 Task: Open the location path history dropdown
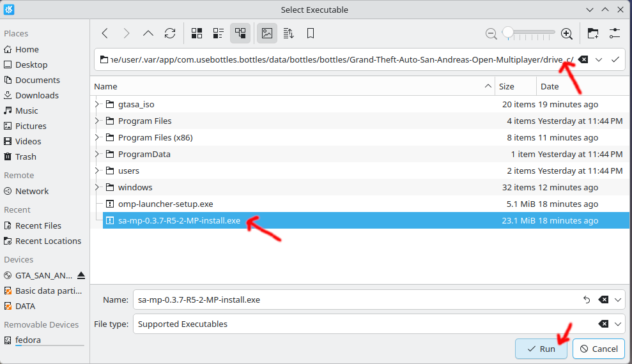pyautogui.click(x=599, y=59)
